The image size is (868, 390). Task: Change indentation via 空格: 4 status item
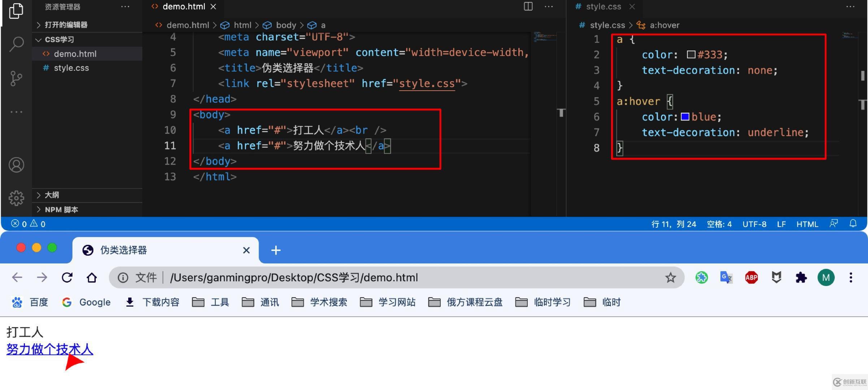(719, 224)
